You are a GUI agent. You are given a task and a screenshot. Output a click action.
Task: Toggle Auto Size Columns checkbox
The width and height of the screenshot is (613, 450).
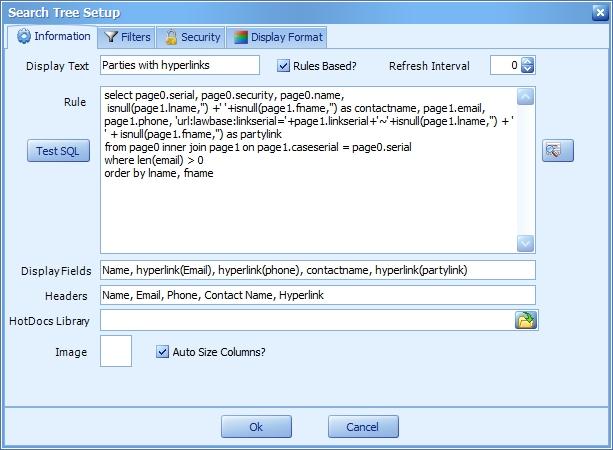[162, 351]
